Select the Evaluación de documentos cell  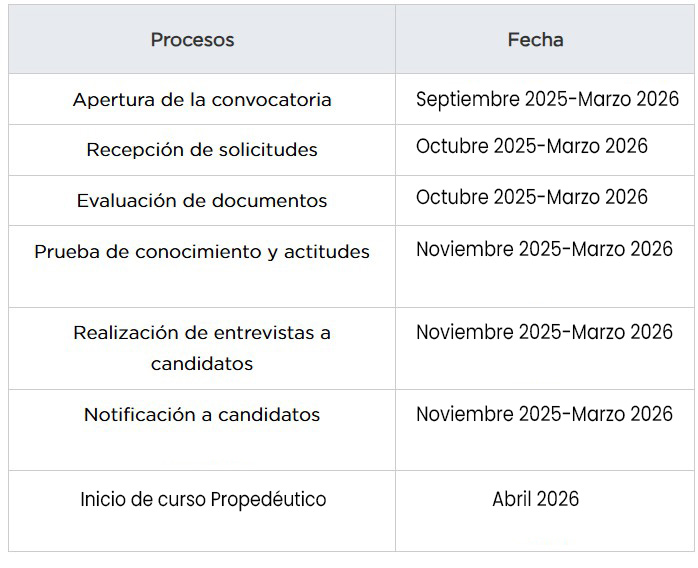pyautogui.click(x=202, y=200)
